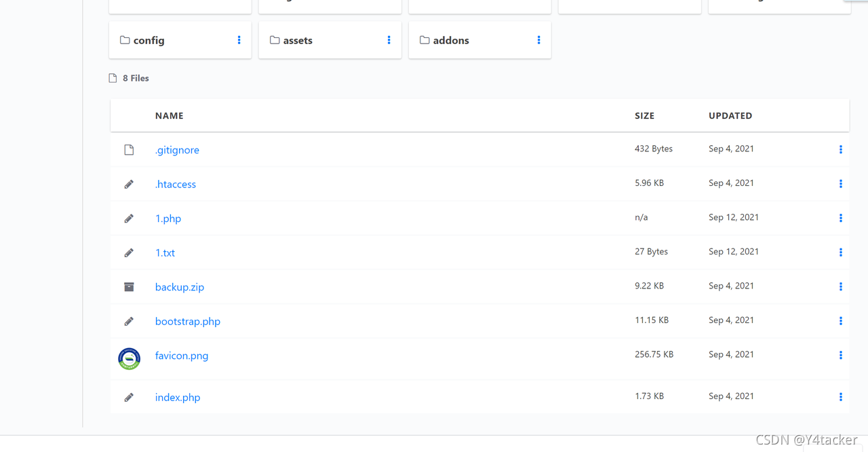Open the actions menu for 1.txt
The image size is (868, 452).
click(x=840, y=252)
